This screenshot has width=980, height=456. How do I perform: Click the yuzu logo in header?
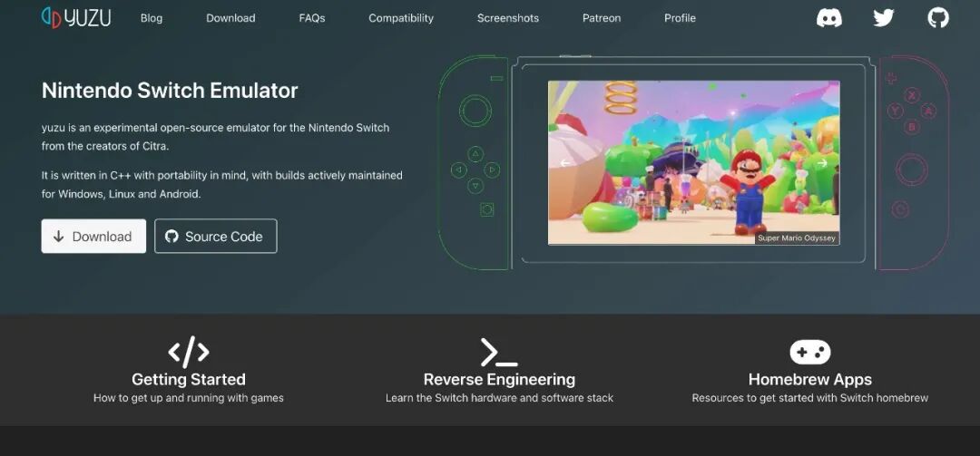[75, 17]
